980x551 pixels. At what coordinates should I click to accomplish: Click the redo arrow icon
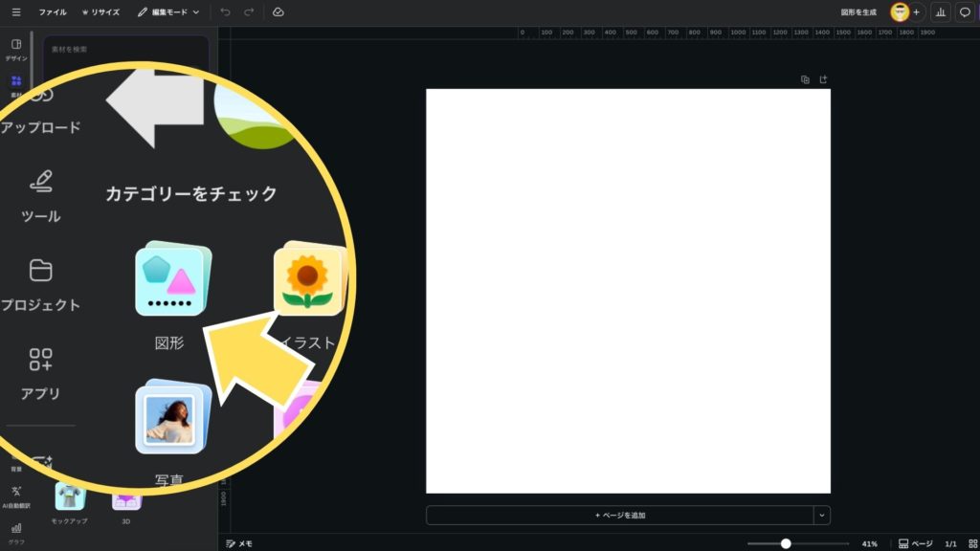(x=249, y=12)
